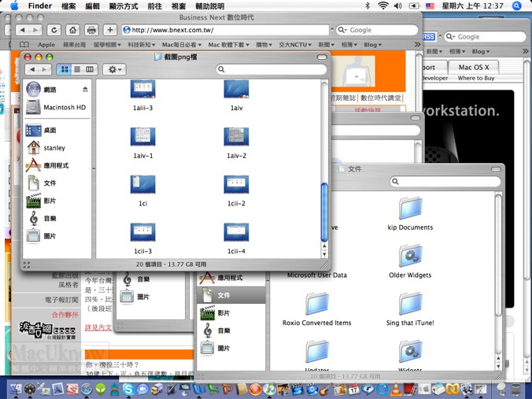Click the blue scrollbar thumb in 截圖png檔 window

pyautogui.click(x=324, y=212)
